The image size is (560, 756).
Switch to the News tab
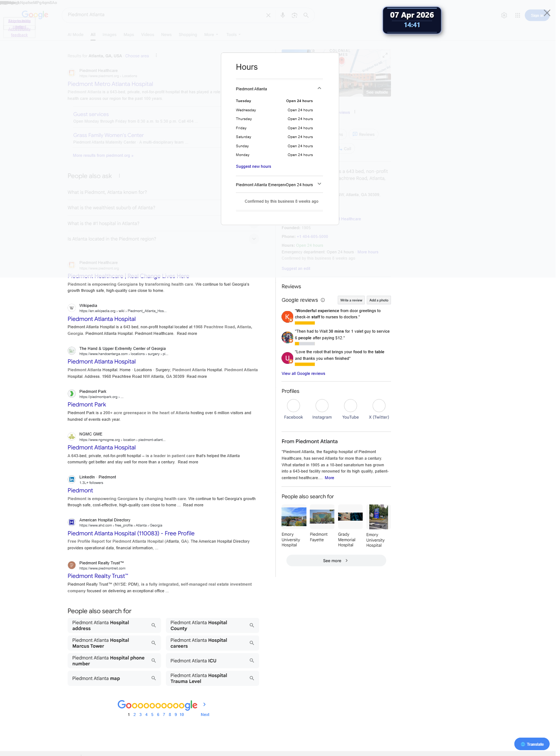[166, 35]
